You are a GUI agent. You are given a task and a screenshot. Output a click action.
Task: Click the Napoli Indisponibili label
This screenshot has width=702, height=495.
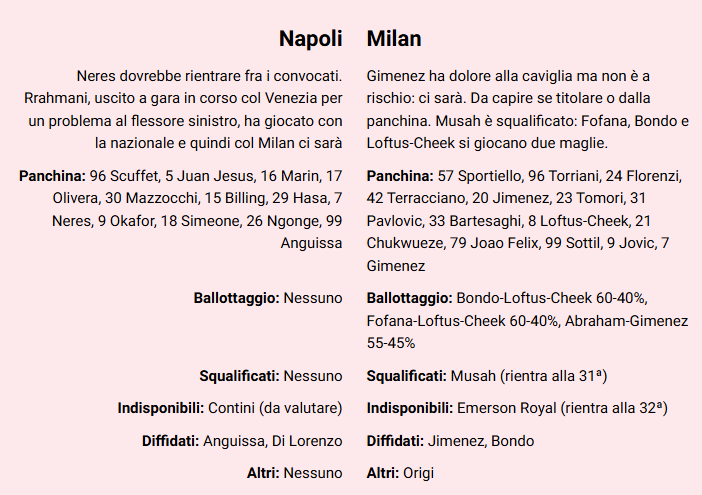160,408
